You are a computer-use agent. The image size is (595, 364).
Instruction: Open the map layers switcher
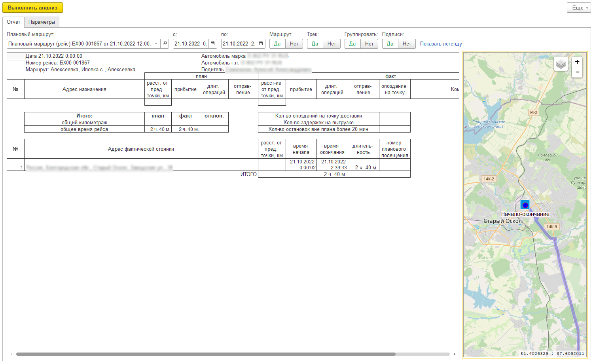(561, 64)
